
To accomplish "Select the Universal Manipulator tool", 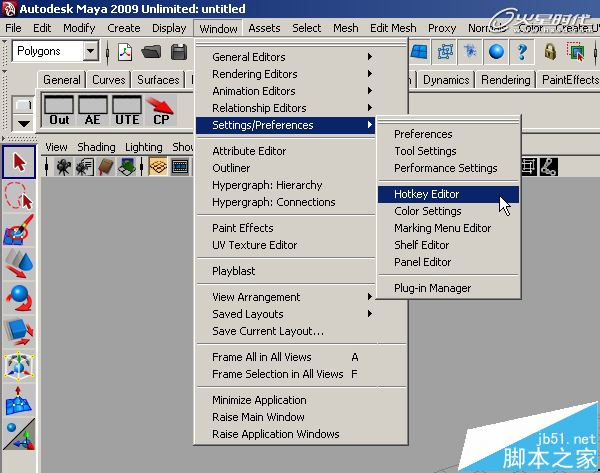I will [19, 367].
